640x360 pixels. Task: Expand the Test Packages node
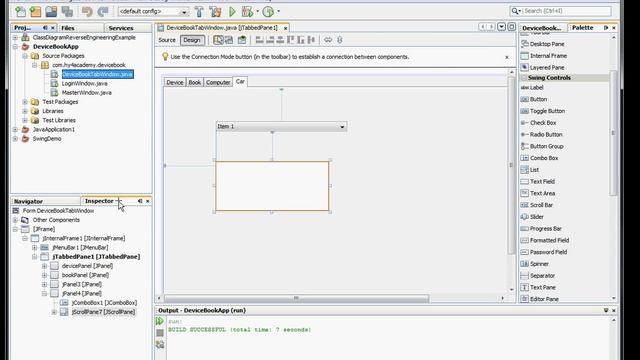25,102
